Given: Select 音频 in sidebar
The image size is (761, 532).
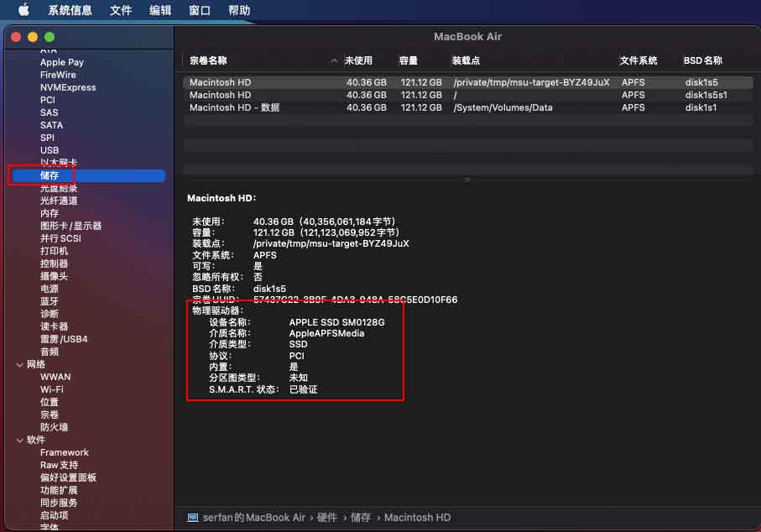Looking at the screenshot, I should 49,352.
